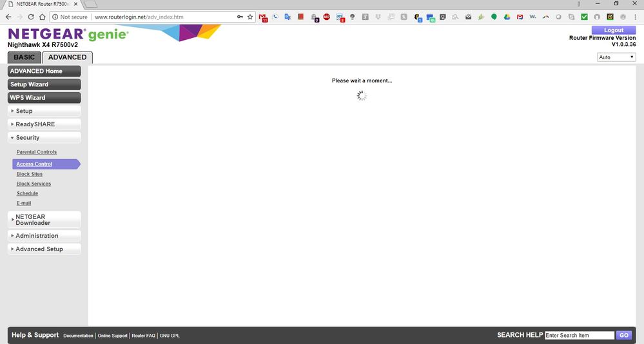Click the yellow checkbox extension icon
Viewport: 644px width, 344px height.
click(x=610, y=17)
